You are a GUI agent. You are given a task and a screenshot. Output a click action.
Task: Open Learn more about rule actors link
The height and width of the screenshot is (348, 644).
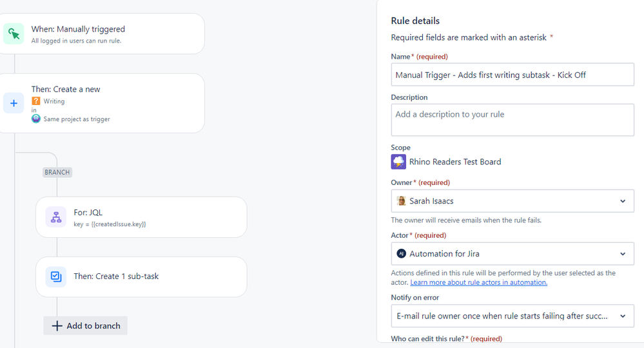[x=478, y=282]
